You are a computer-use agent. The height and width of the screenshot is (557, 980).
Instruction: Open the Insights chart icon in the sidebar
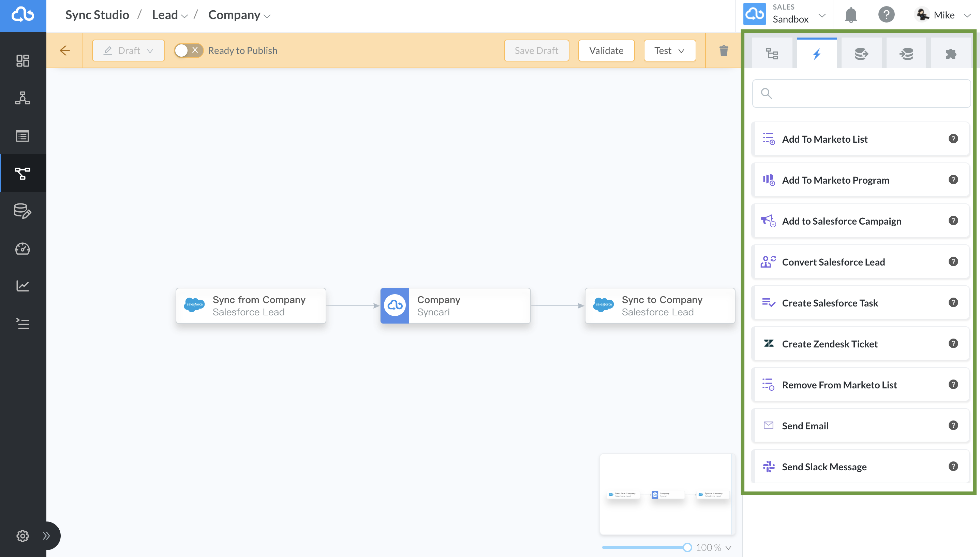(x=23, y=286)
